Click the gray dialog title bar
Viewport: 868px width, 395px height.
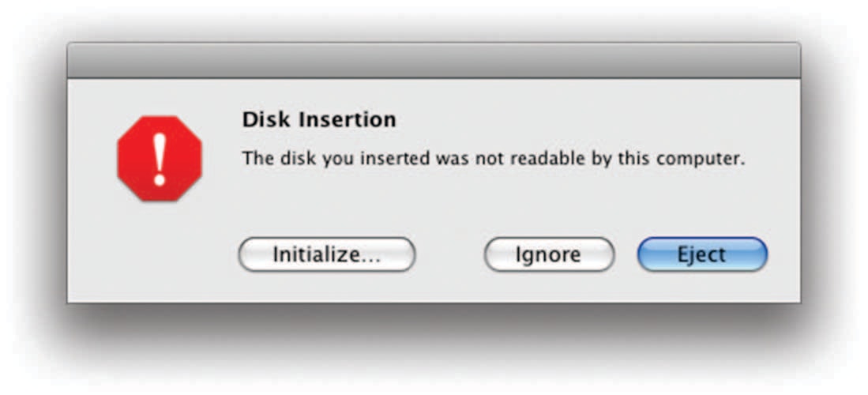pos(434,60)
